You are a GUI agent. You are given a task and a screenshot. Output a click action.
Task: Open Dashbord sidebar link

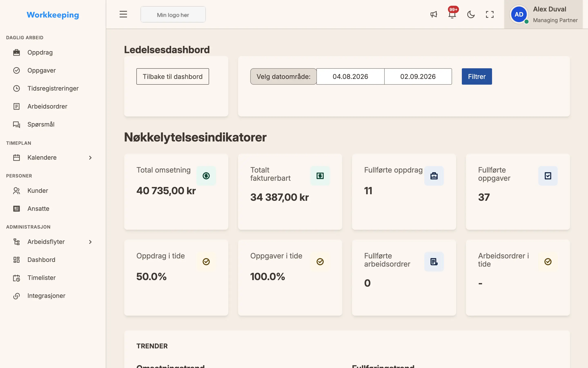click(x=41, y=260)
